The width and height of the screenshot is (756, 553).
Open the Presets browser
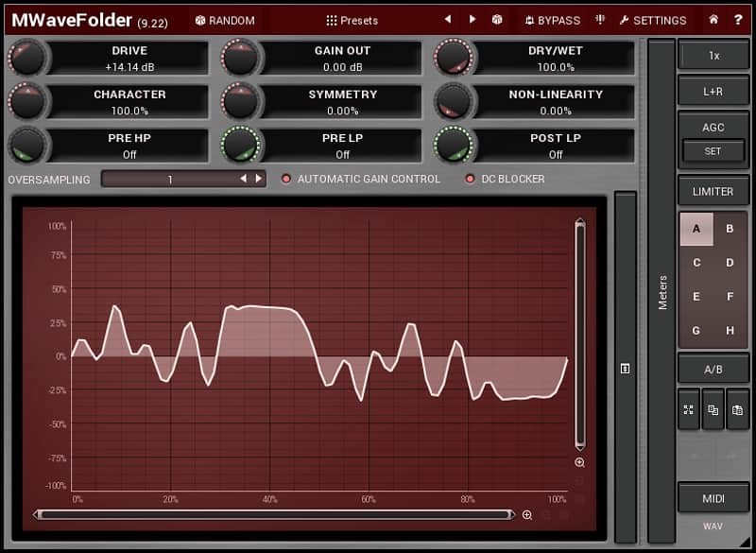tap(352, 20)
